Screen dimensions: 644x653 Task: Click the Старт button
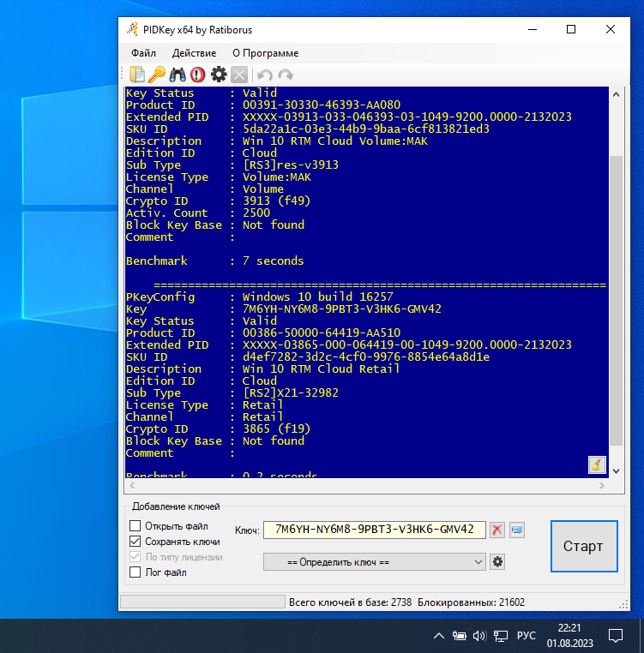pos(584,546)
